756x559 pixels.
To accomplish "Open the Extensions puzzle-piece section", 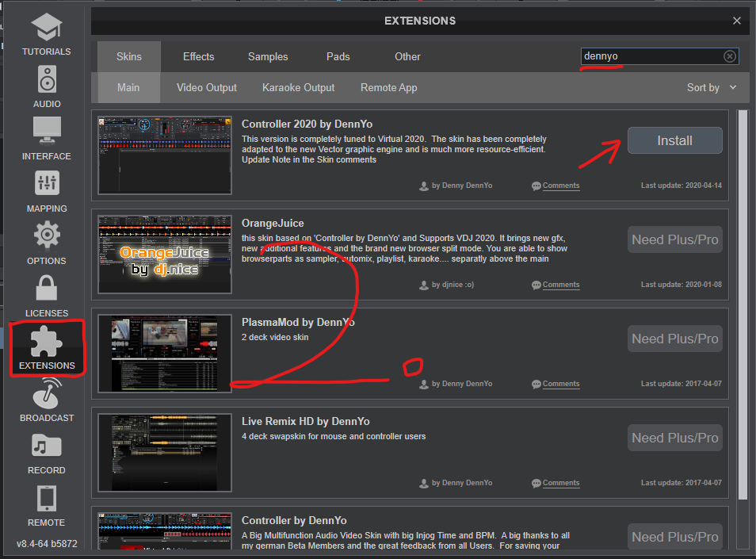I will pyautogui.click(x=47, y=348).
